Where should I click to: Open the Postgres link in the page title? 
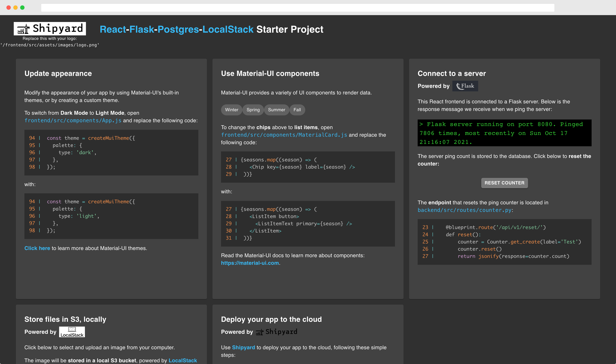(x=178, y=29)
